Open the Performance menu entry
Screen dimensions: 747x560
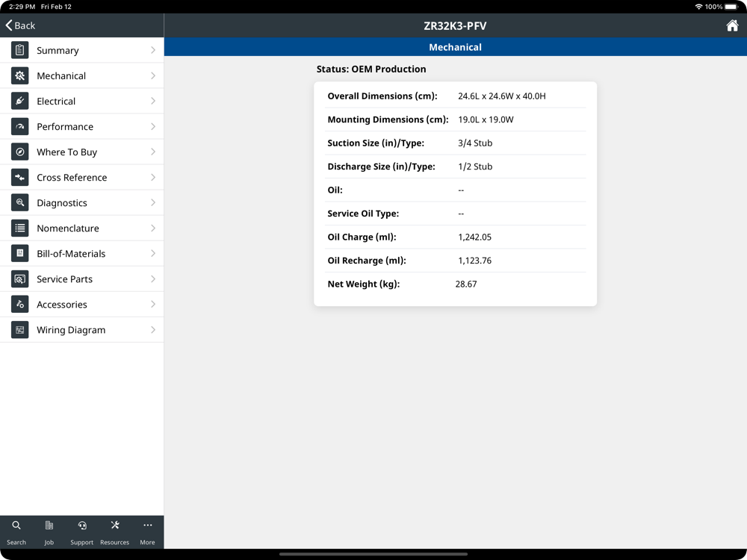tap(82, 126)
